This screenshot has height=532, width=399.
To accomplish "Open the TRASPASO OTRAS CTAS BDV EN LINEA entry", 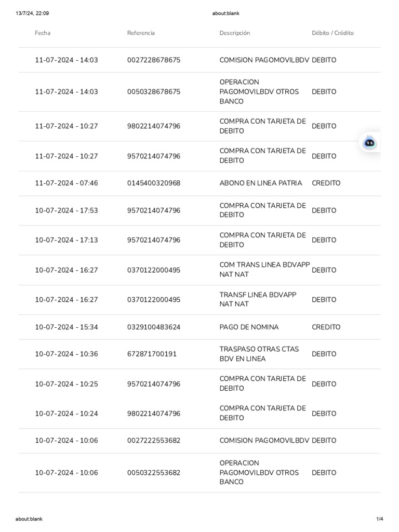I will (x=199, y=354).
